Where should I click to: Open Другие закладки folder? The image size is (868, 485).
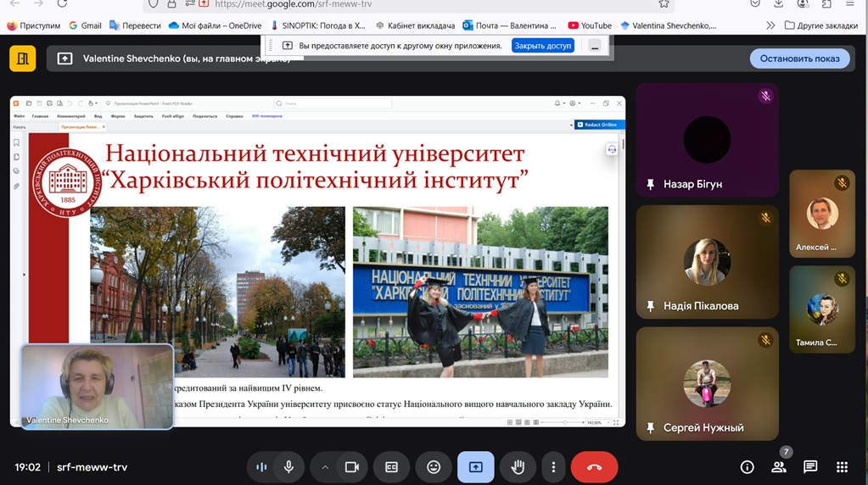pos(821,25)
